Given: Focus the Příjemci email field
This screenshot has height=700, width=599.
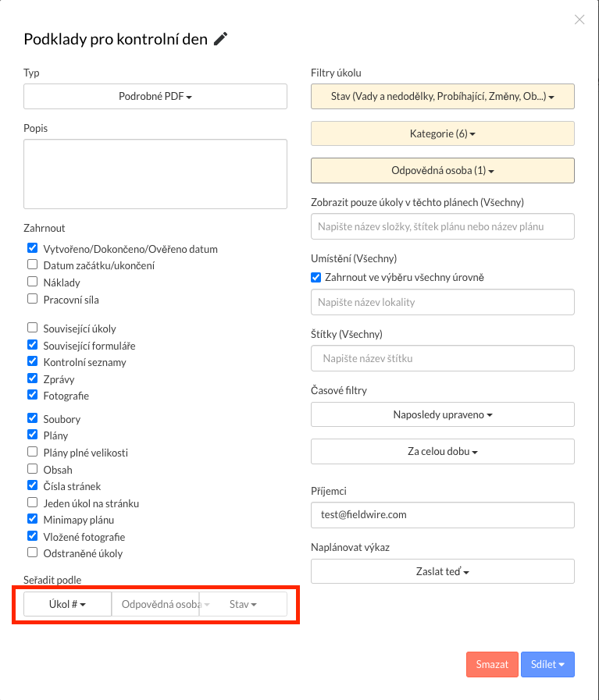Looking at the screenshot, I should pyautogui.click(x=443, y=515).
